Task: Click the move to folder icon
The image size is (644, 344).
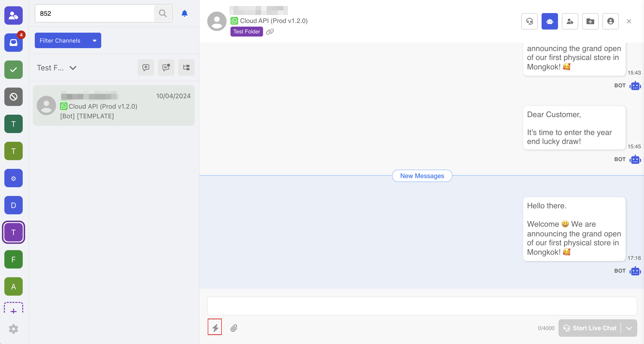Action: [590, 21]
